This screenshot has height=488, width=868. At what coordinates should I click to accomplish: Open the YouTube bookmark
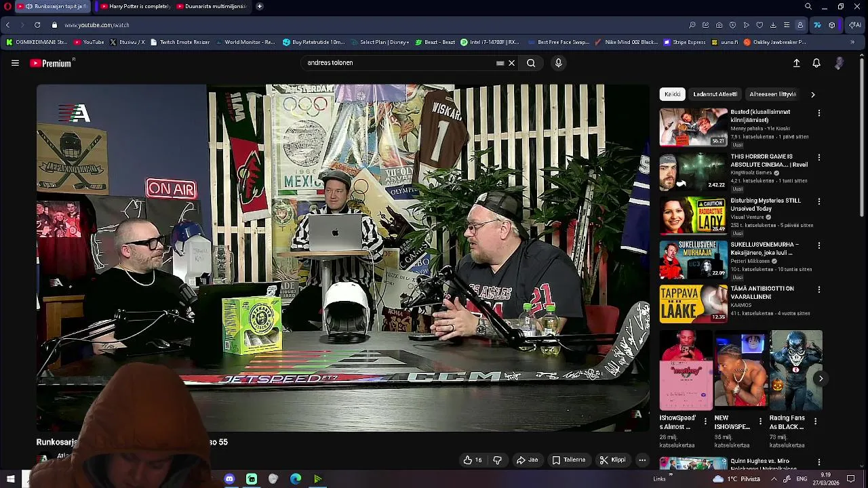[90, 42]
